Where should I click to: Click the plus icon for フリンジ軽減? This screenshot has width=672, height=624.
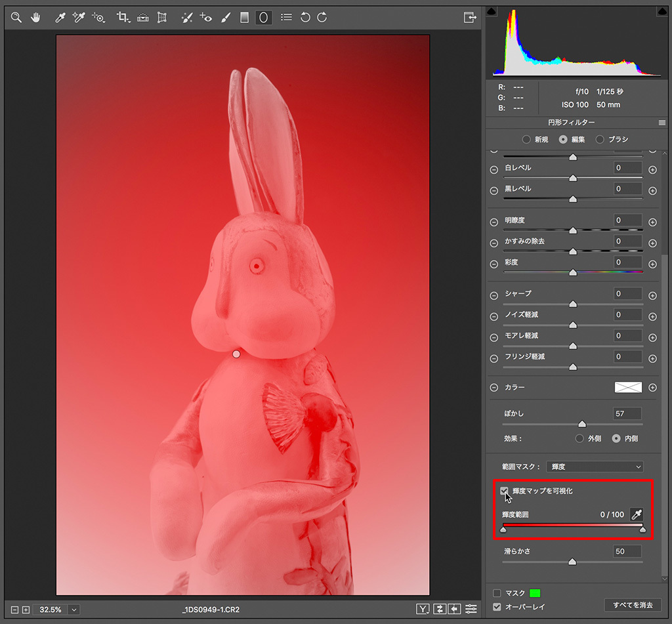pos(652,359)
